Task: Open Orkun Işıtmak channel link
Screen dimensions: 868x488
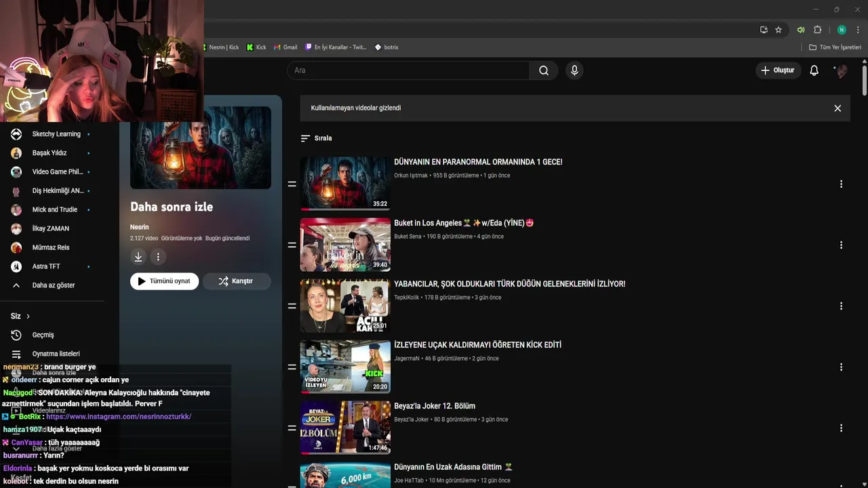Action: point(411,176)
